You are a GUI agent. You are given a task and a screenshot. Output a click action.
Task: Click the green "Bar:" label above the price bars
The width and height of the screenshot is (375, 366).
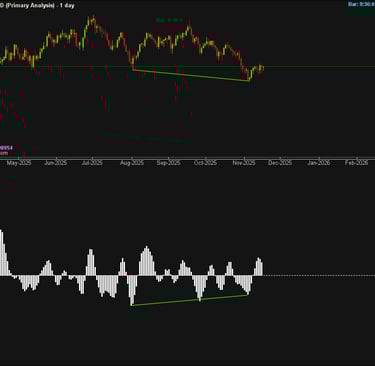tap(170, 20)
